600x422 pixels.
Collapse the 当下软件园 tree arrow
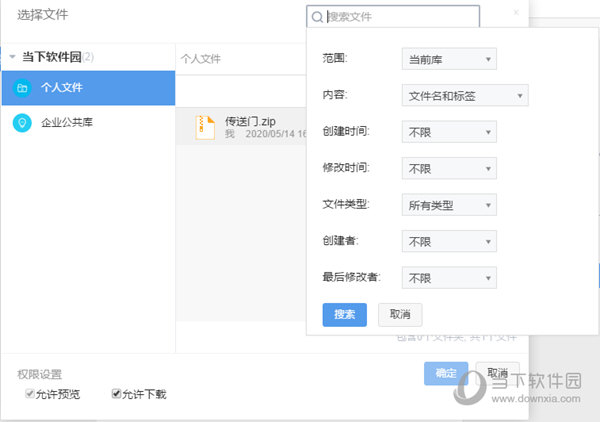click(x=12, y=57)
